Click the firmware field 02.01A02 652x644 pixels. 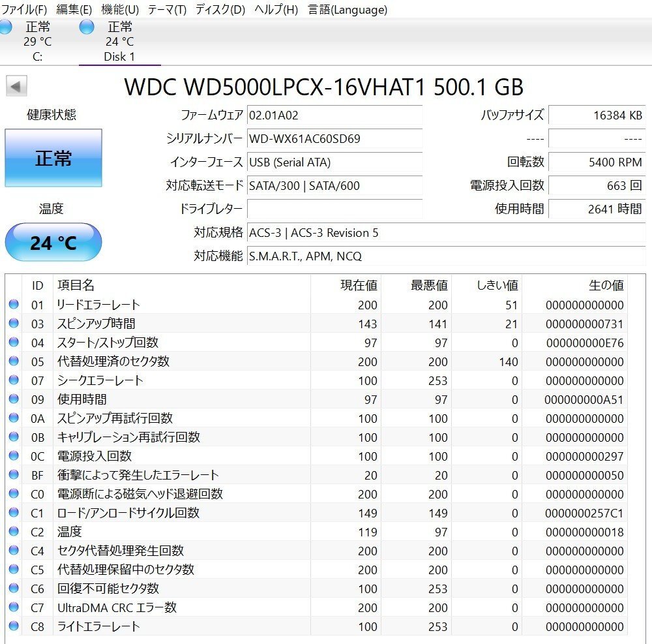click(x=334, y=115)
